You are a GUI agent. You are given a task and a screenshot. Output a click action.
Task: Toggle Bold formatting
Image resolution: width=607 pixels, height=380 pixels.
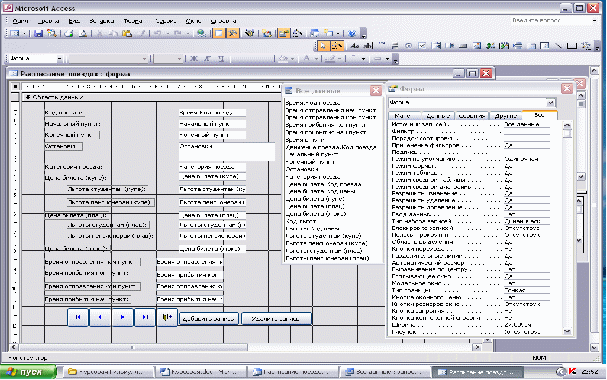coord(194,58)
